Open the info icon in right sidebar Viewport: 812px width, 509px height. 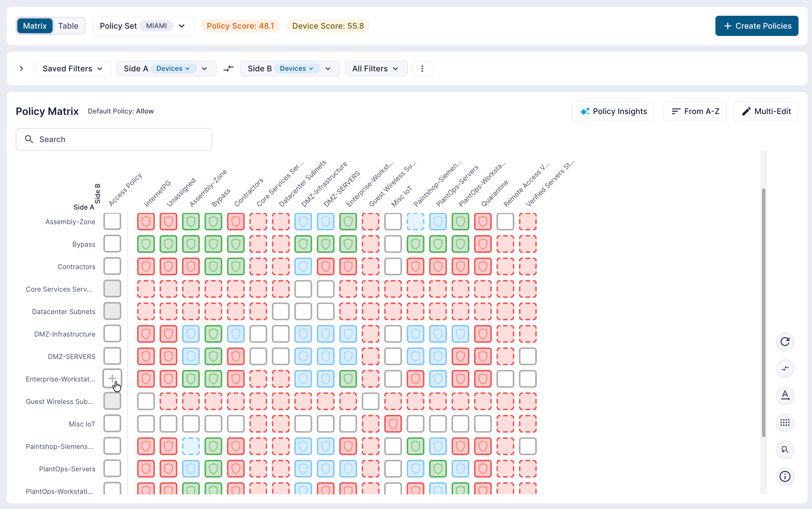pyautogui.click(x=785, y=476)
